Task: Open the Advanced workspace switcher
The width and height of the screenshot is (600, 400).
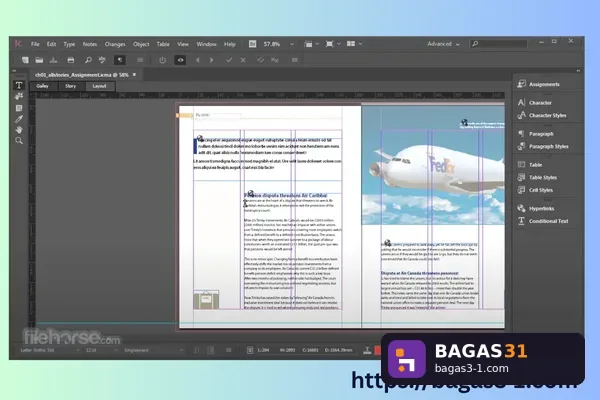Action: (443, 44)
